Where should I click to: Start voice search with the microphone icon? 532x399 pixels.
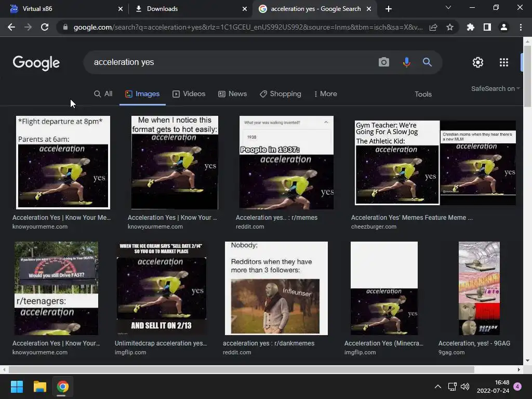coord(406,62)
